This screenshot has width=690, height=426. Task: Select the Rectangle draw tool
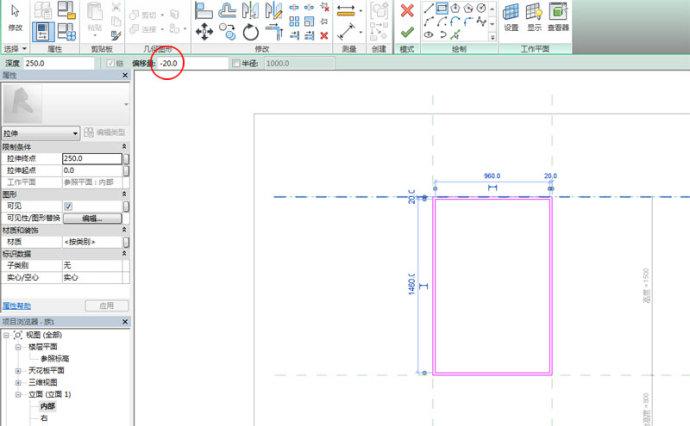442,8
